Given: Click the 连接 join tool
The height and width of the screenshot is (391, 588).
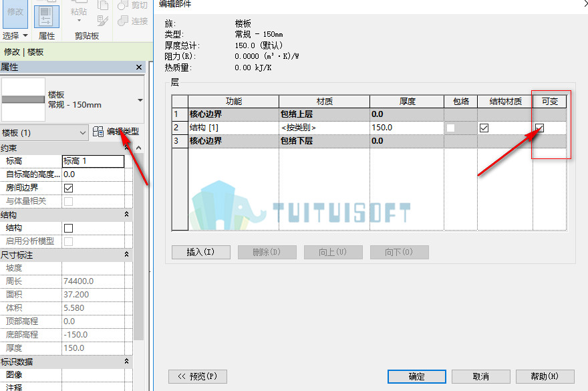Looking at the screenshot, I should point(133,21).
